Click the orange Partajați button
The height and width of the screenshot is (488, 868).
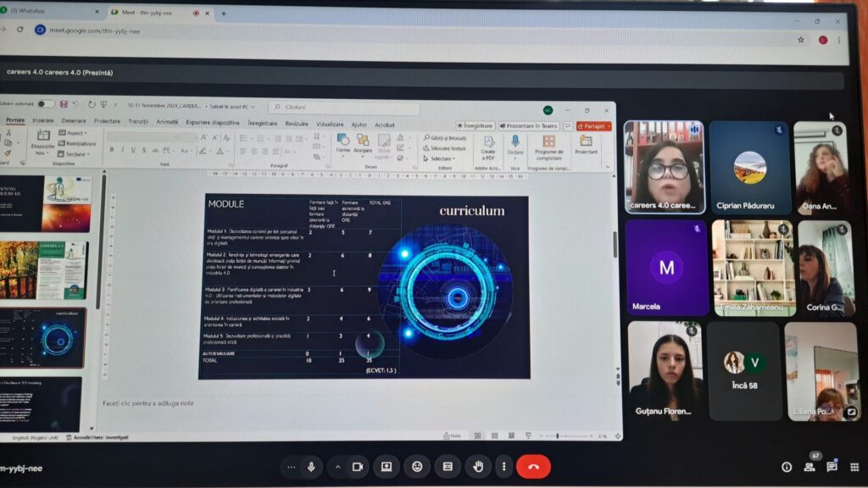click(594, 126)
